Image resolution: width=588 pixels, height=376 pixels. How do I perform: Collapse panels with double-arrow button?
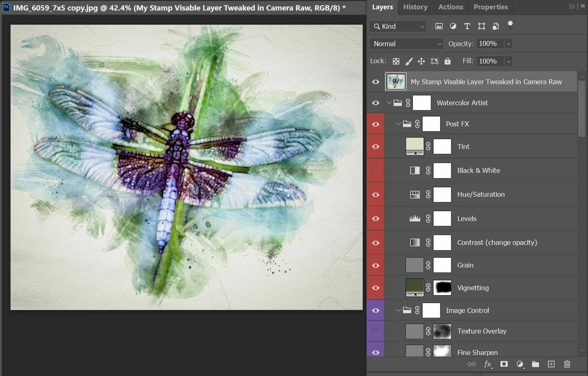[x=571, y=7]
